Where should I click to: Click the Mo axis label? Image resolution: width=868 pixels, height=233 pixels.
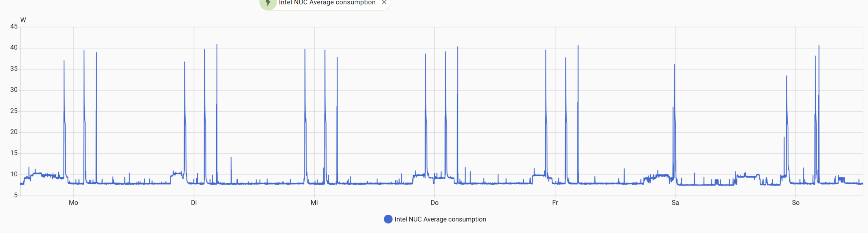[73, 203]
